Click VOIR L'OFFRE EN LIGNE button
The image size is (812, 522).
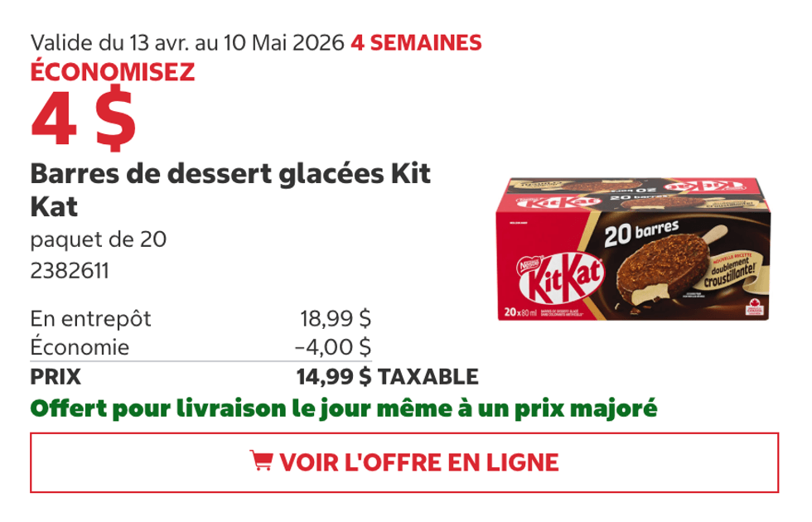(x=406, y=460)
